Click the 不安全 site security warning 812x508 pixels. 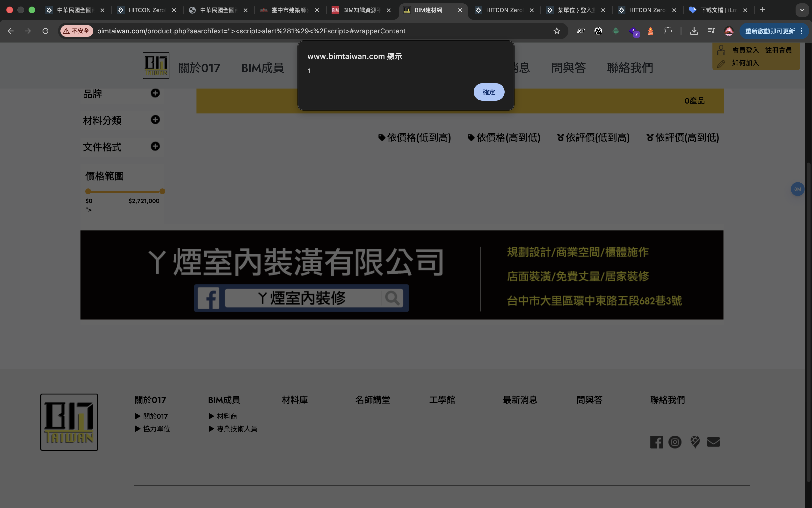click(77, 31)
